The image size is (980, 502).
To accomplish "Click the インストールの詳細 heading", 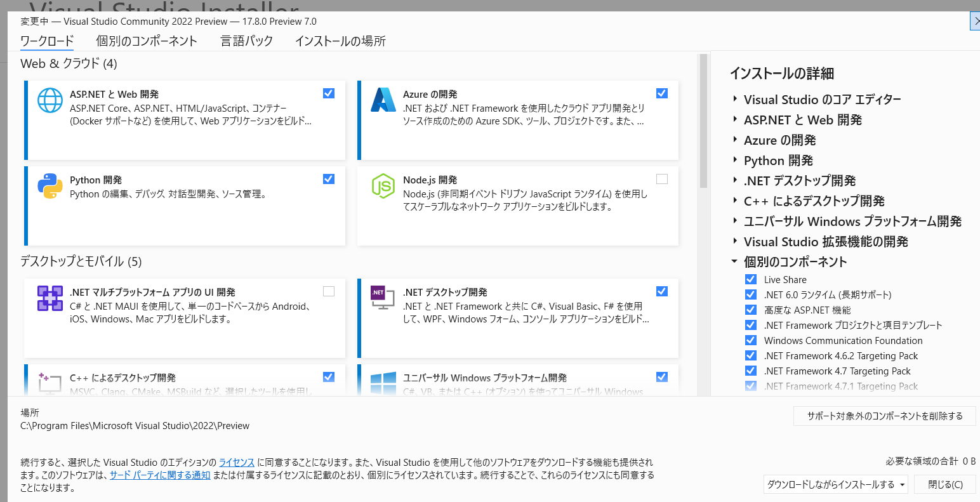I will [x=781, y=74].
